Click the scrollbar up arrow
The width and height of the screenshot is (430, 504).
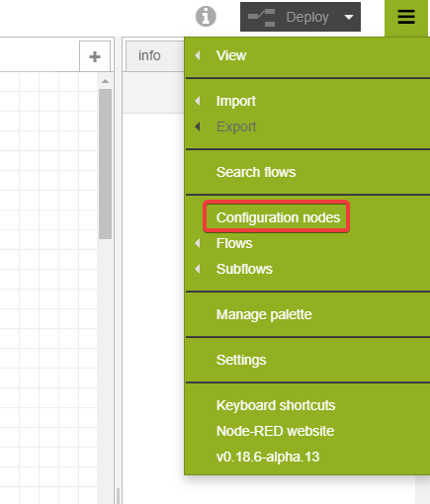[105, 81]
